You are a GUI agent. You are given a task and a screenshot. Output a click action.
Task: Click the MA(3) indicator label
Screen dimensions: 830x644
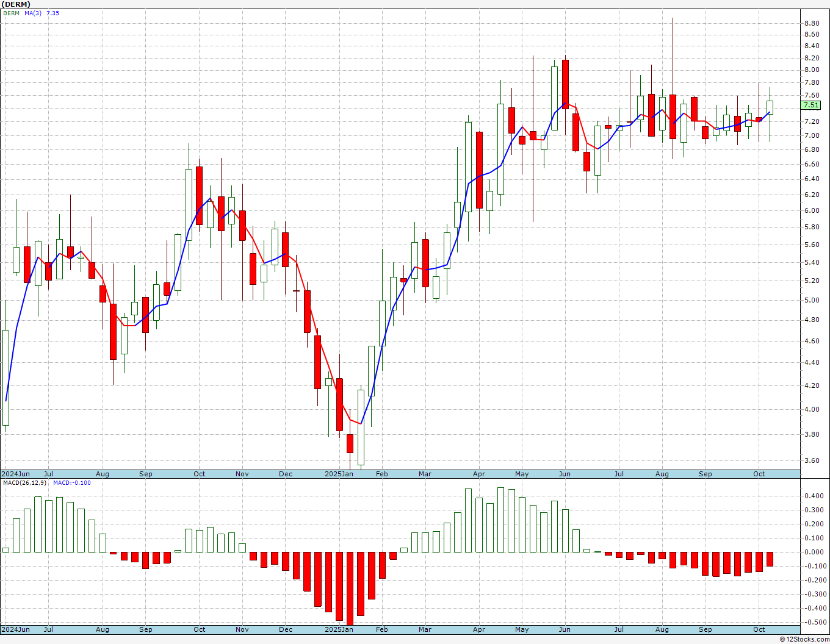(33, 13)
